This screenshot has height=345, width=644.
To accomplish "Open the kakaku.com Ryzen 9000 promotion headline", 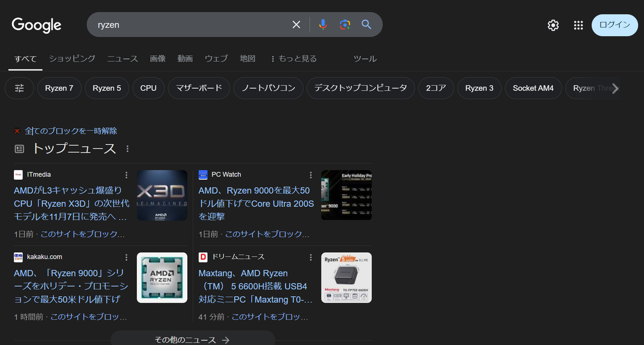I will [70, 286].
